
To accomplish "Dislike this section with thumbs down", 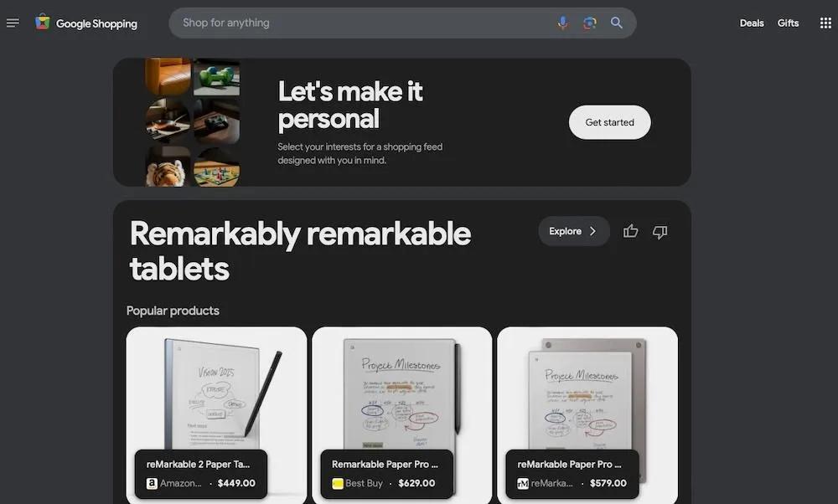I will point(660,232).
